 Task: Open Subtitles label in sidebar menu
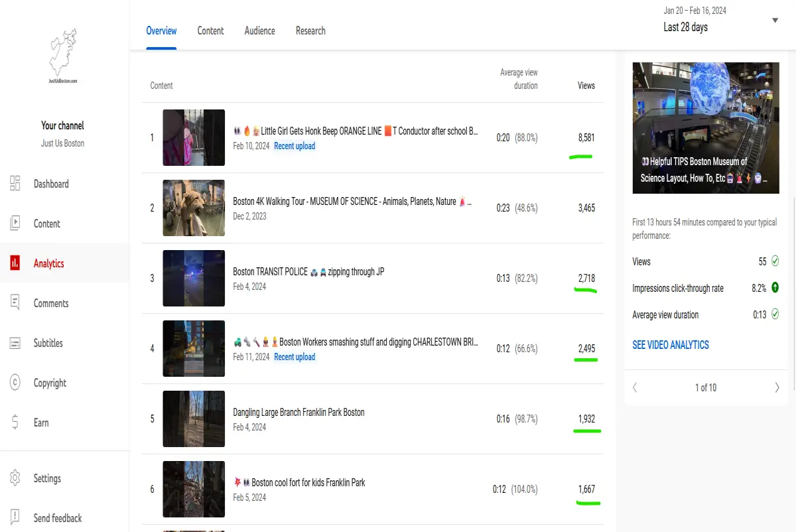(48, 343)
